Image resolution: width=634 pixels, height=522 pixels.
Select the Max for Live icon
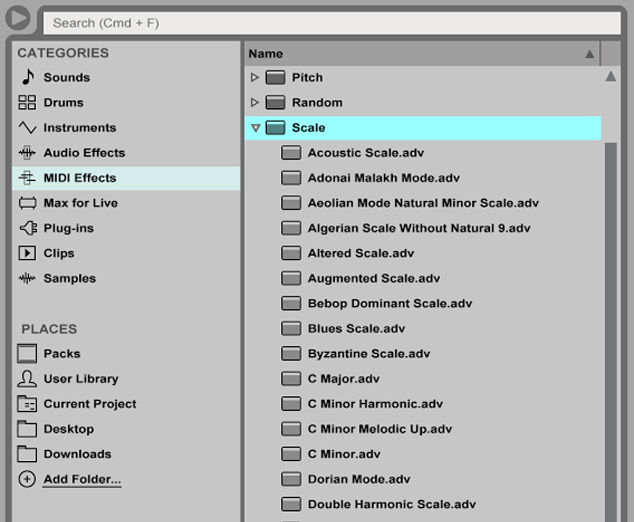[27, 203]
